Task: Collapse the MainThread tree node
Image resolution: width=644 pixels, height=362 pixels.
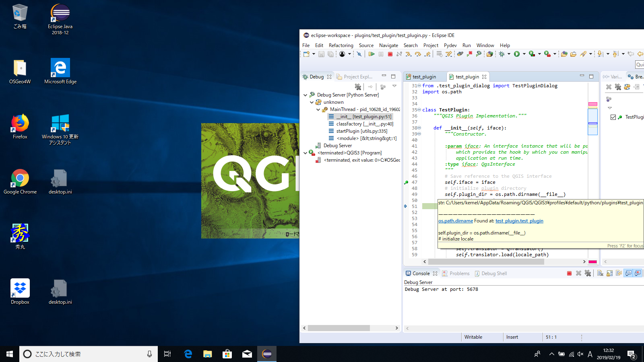Action: click(x=318, y=110)
